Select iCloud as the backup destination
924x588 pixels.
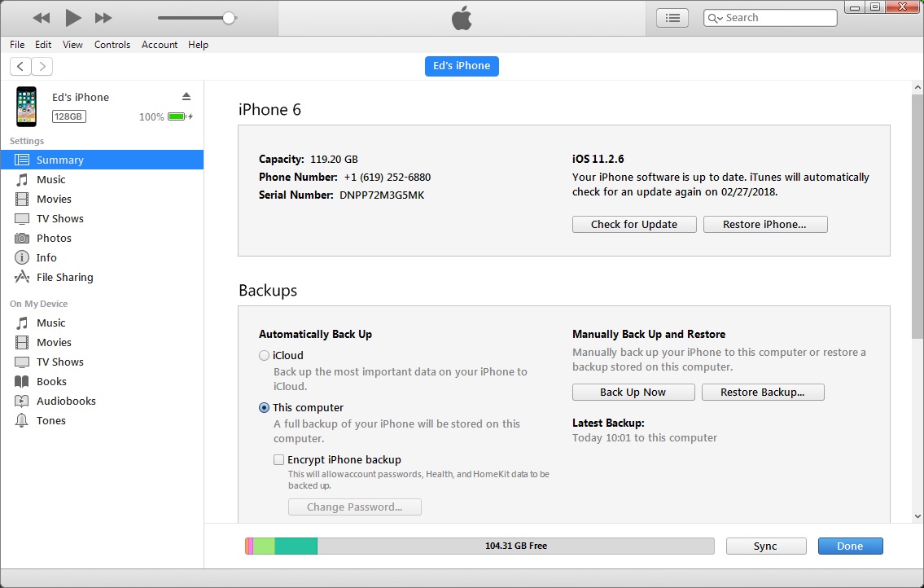264,355
